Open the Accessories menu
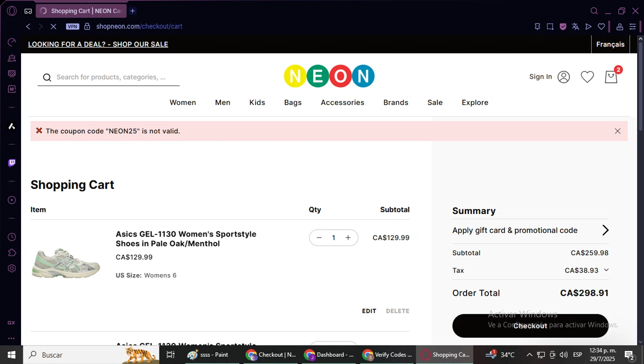 coord(342,102)
